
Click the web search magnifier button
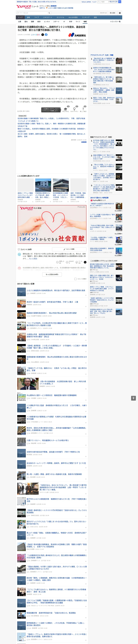[x=120, y=2]
